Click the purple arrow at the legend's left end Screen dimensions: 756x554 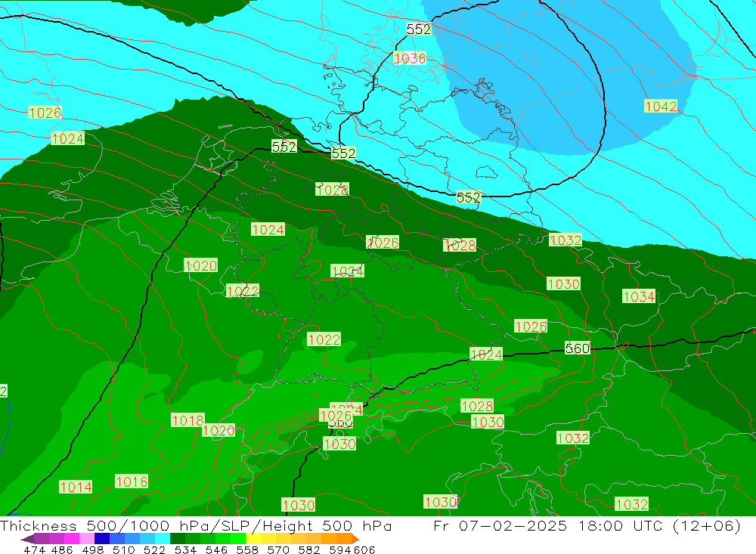(x=27, y=539)
